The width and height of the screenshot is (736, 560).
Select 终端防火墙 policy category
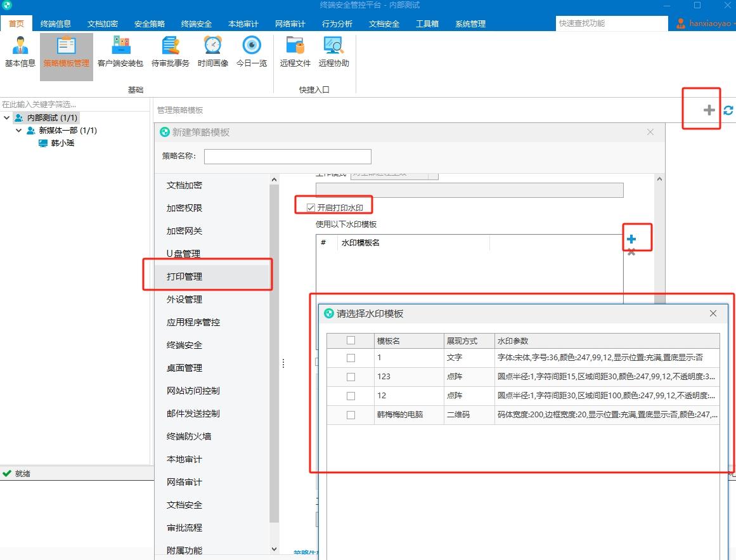(212, 436)
